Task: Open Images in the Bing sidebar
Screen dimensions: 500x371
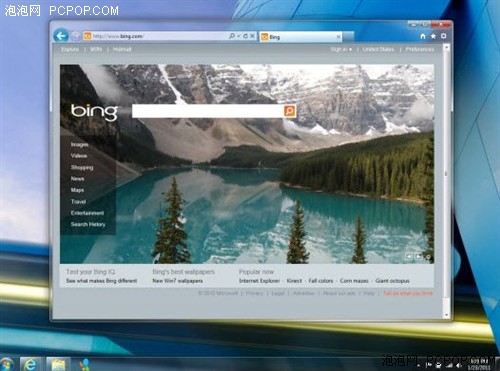Action: click(79, 144)
